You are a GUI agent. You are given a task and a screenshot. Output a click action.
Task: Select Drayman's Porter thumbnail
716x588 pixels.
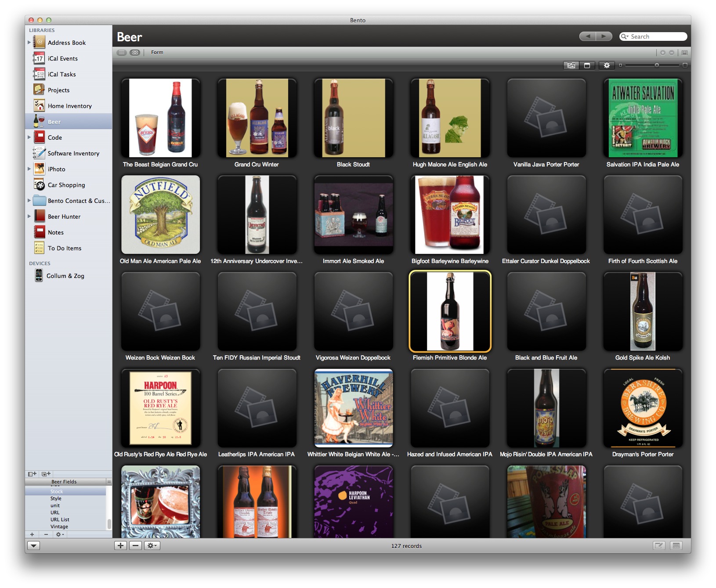coord(643,408)
